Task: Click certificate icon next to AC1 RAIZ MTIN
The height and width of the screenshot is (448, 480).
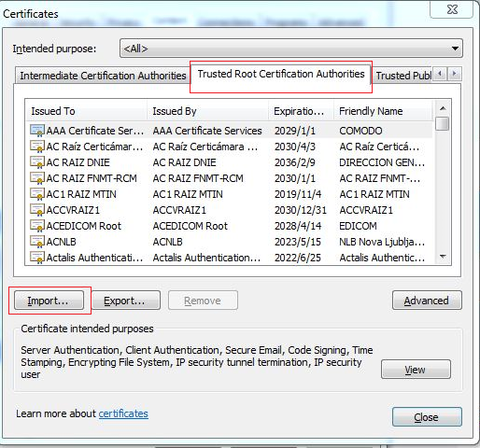Action: click(x=37, y=194)
